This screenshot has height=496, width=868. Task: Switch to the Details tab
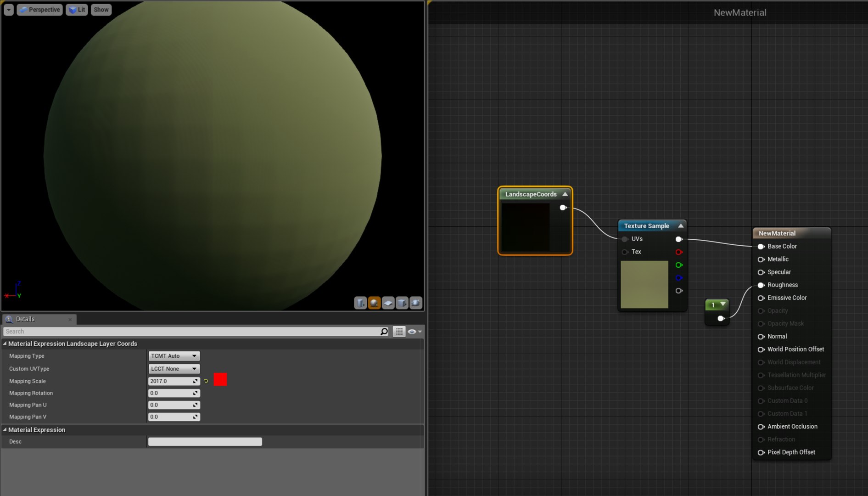pos(39,319)
